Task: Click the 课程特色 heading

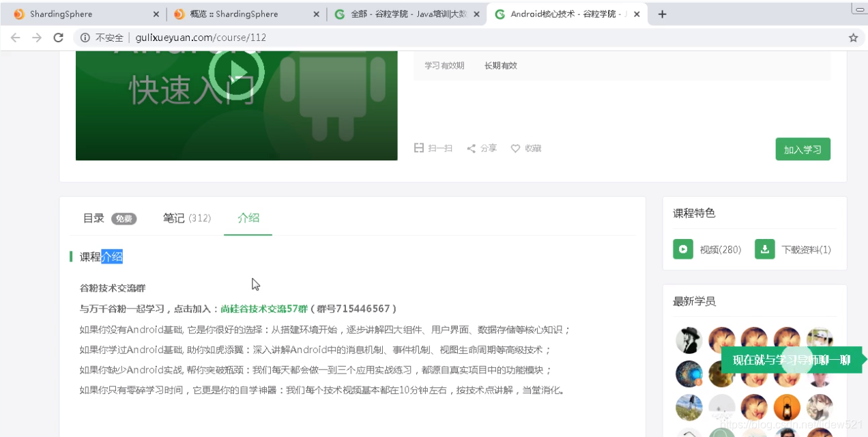Action: tap(694, 213)
